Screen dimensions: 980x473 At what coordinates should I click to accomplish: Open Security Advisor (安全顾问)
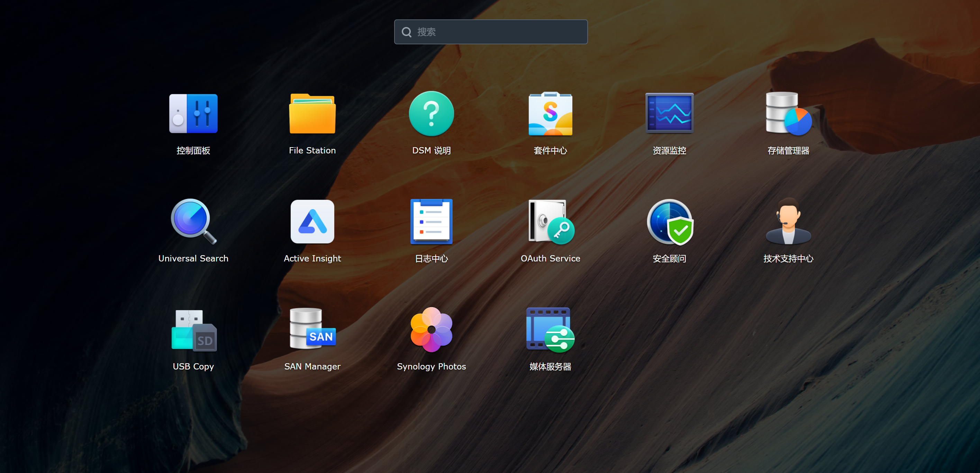669,222
